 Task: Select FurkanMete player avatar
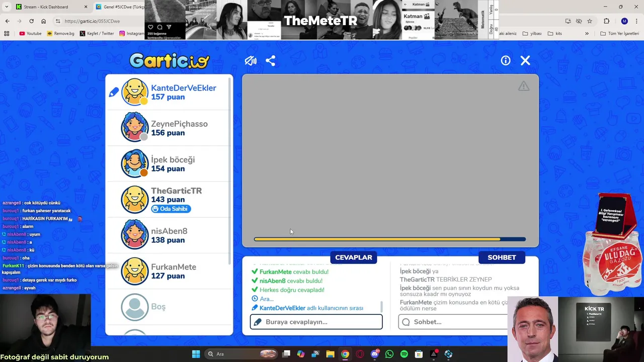pos(135,270)
